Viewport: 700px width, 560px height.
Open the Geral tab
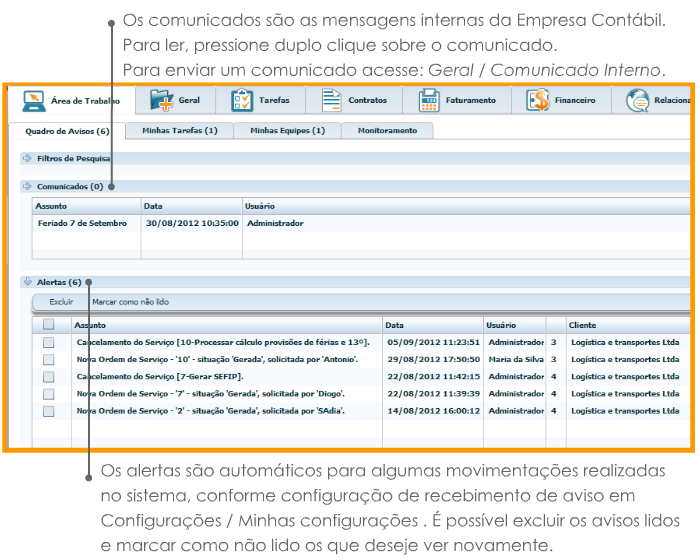click(175, 100)
